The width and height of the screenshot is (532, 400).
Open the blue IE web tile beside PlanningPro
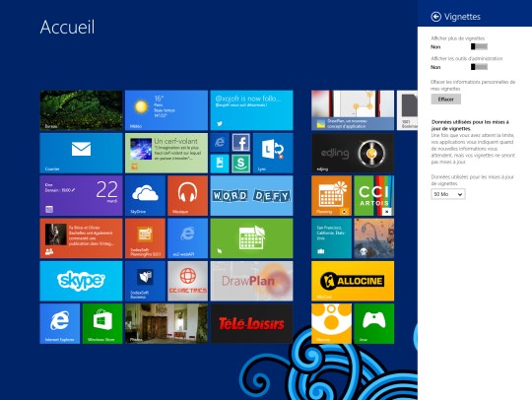click(187, 238)
